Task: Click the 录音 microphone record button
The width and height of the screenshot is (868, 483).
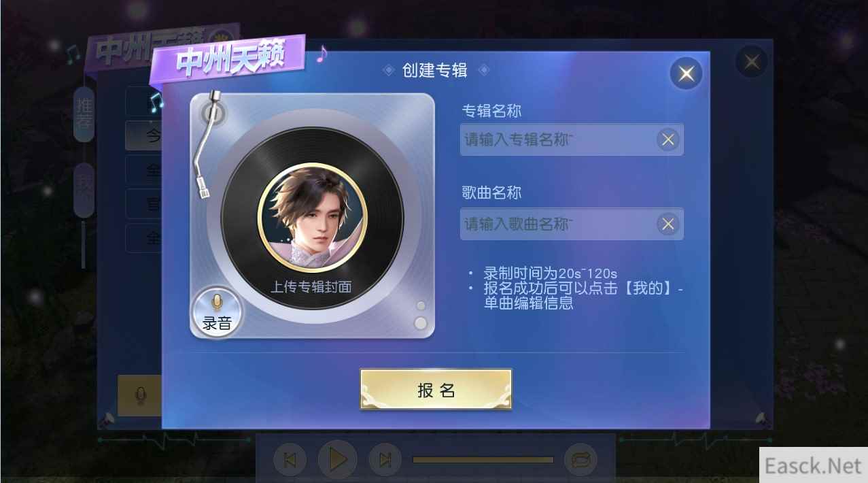Action: pyautogui.click(x=217, y=312)
